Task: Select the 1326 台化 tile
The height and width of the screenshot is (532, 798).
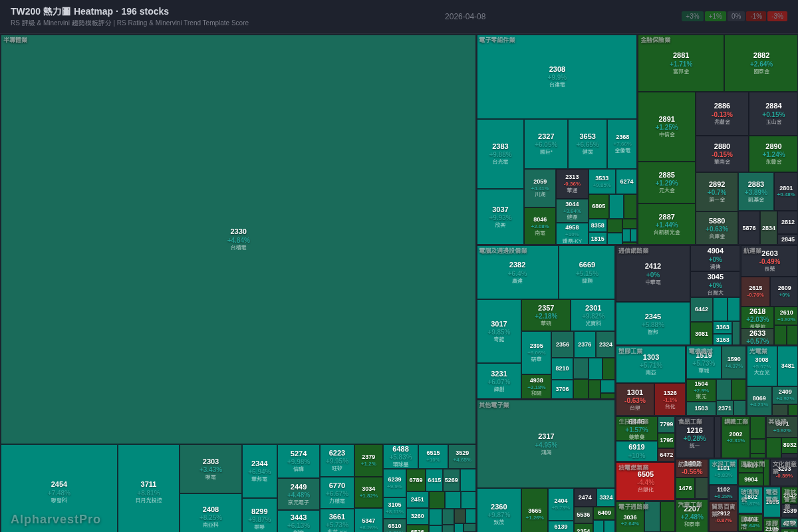Action: pyautogui.click(x=670, y=400)
